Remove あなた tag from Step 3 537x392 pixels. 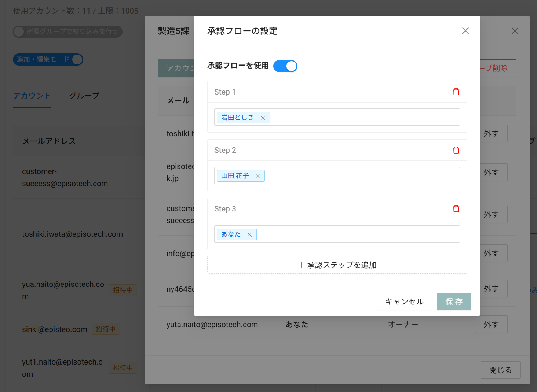249,235
